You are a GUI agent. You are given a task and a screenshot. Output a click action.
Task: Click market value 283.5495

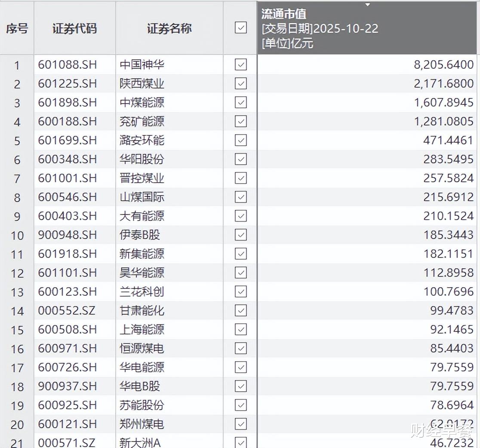pos(449,159)
